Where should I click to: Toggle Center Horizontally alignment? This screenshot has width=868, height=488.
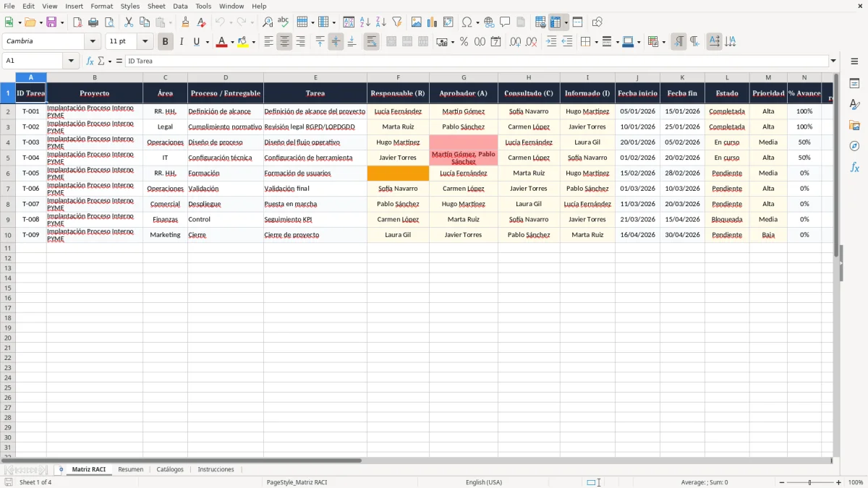(x=284, y=42)
